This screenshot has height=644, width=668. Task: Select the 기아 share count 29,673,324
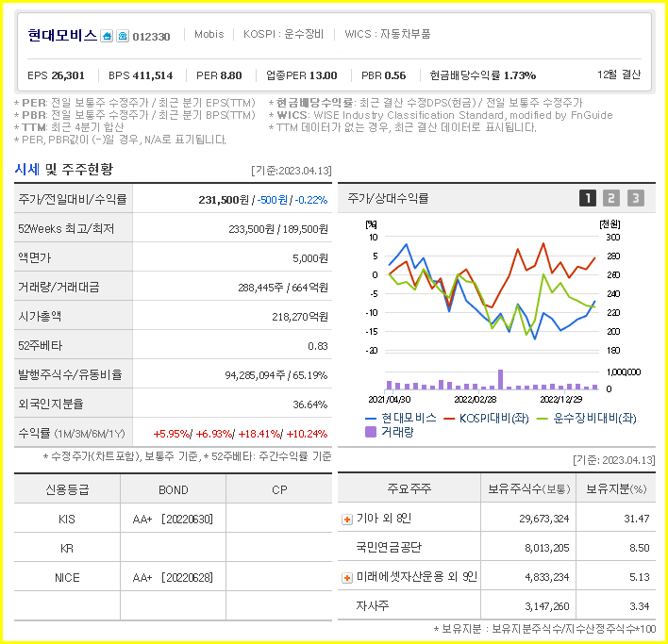click(544, 519)
